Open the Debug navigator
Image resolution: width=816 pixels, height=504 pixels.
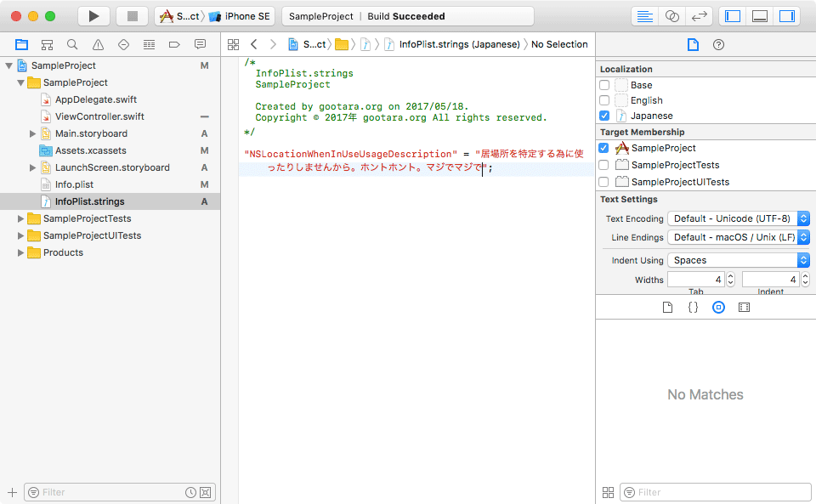click(x=149, y=45)
